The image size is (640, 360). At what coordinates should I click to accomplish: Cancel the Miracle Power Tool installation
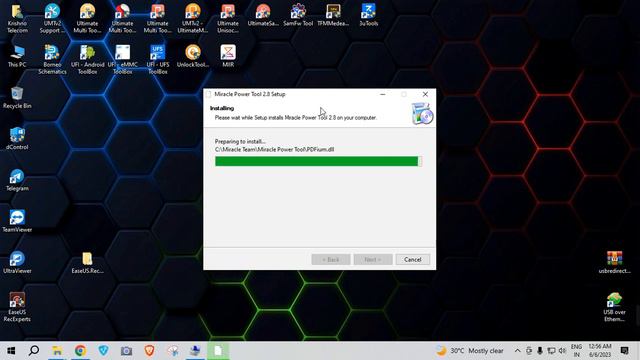[412, 260]
